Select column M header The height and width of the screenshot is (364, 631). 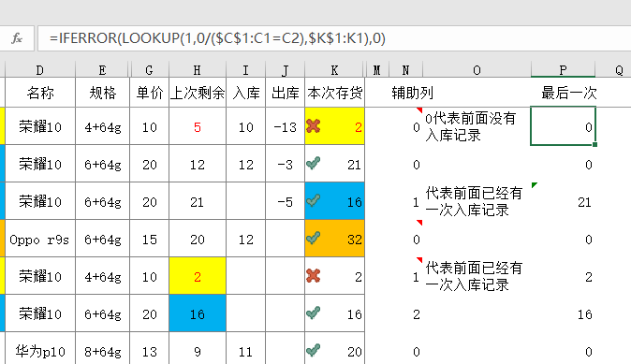tap(376, 70)
